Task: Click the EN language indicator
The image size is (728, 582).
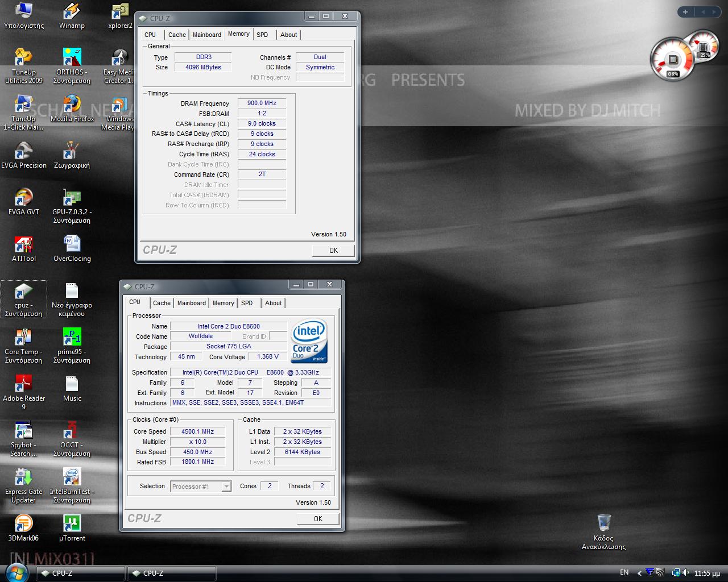Action: (624, 572)
